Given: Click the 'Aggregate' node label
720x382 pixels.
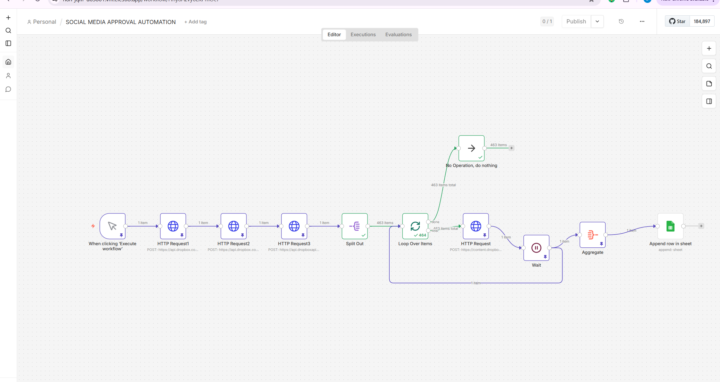Looking at the screenshot, I should (x=592, y=253).
